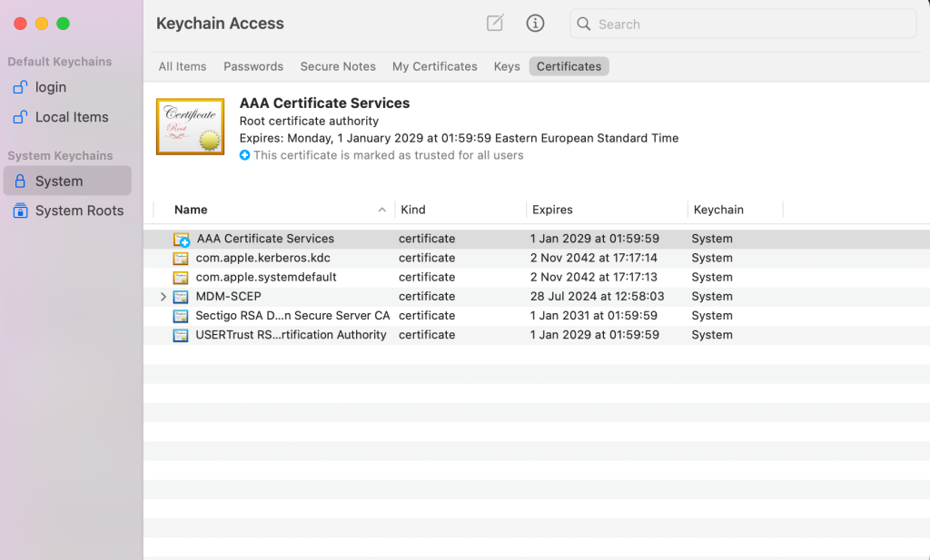
Task: Click the System Roots keychain icon
Action: tap(20, 210)
